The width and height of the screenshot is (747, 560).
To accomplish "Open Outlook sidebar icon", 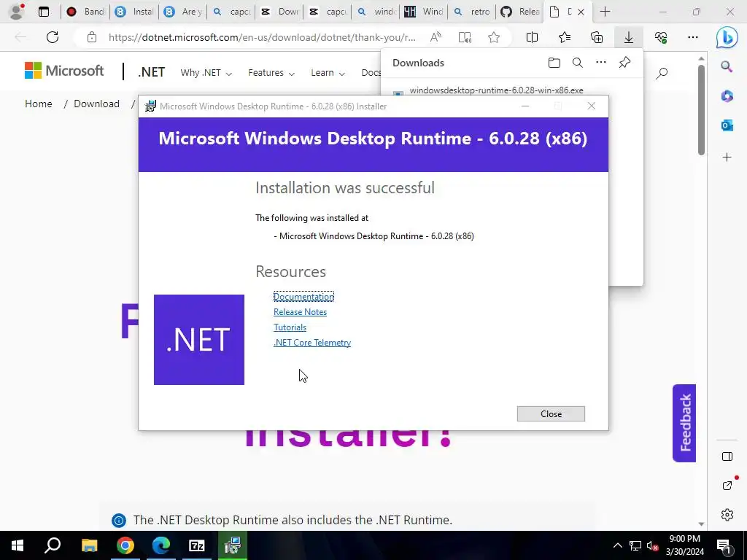I will pyautogui.click(x=727, y=125).
